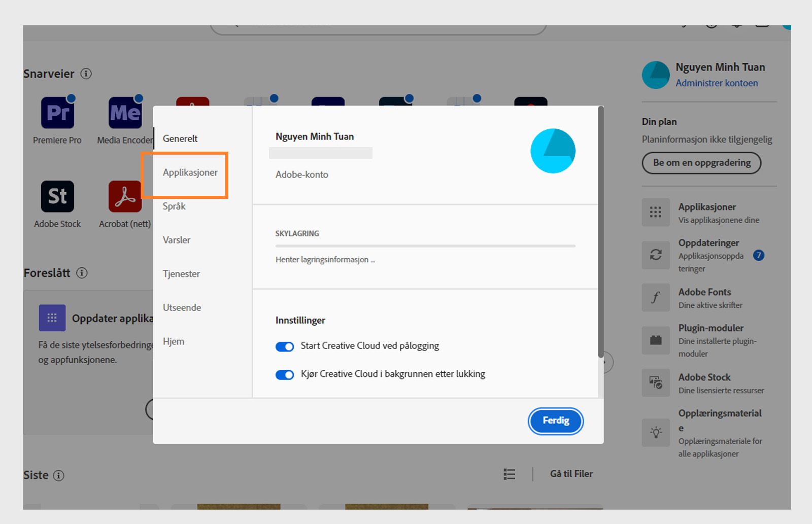This screenshot has height=524, width=812.
Task: Switch to the Varsler settings section
Action: pos(176,240)
